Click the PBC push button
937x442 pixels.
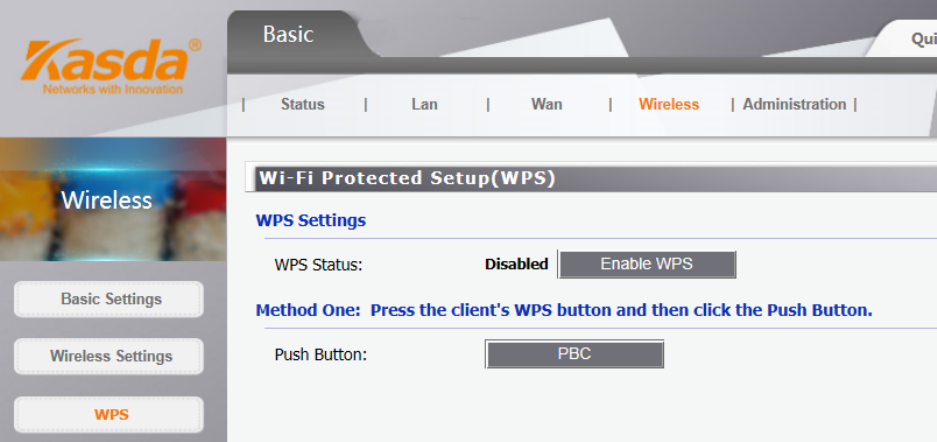(x=574, y=354)
